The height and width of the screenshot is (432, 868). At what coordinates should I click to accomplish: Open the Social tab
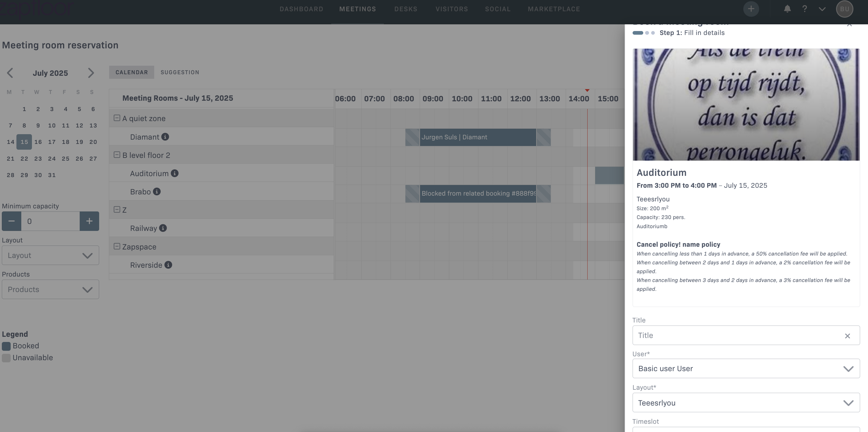pyautogui.click(x=498, y=9)
